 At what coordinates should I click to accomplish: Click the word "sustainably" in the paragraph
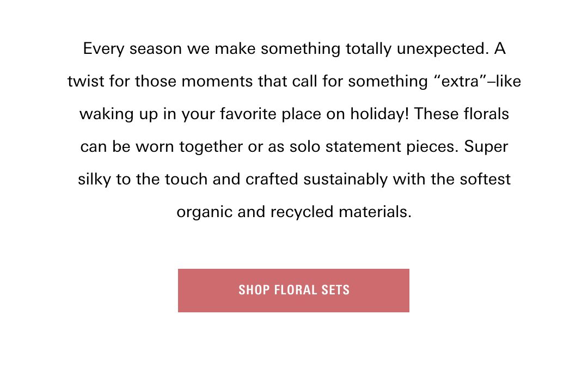coord(346,180)
